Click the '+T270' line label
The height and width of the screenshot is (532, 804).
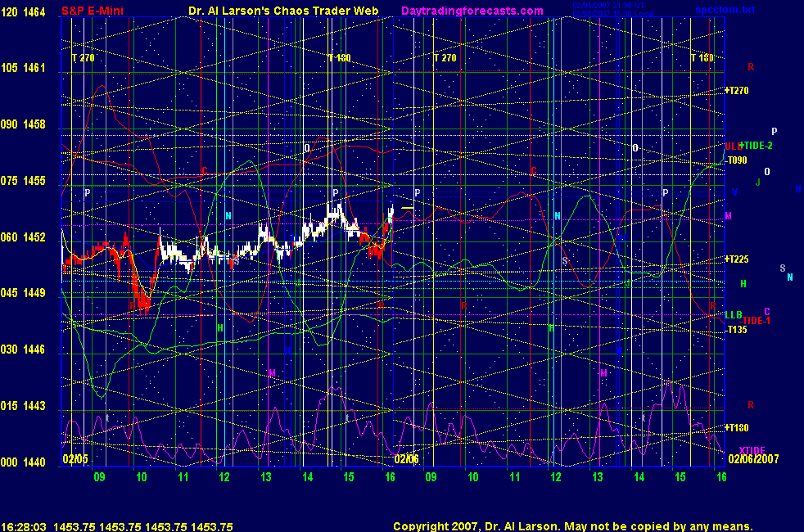[x=737, y=91]
